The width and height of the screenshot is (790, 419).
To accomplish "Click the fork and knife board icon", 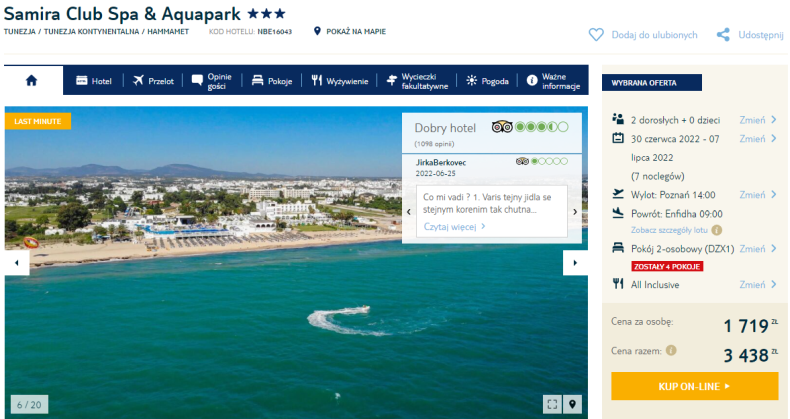I will (618, 284).
